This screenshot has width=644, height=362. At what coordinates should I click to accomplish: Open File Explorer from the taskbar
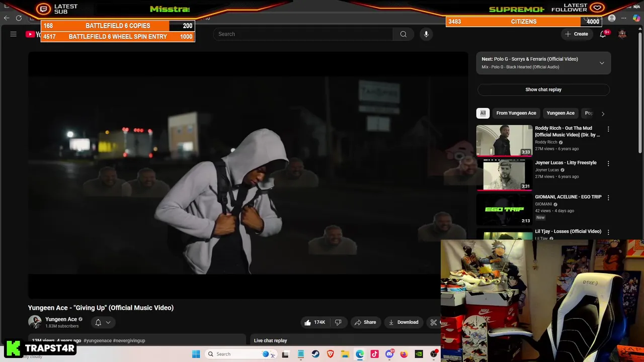pos(345,354)
